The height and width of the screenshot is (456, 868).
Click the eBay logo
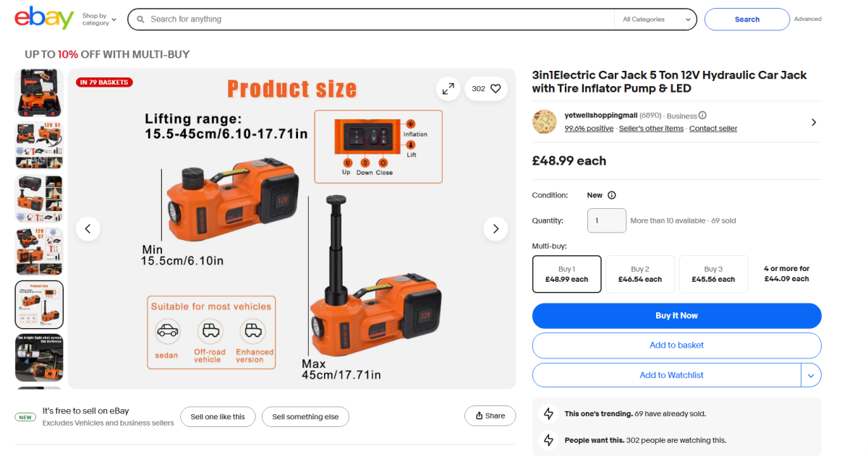(44, 18)
